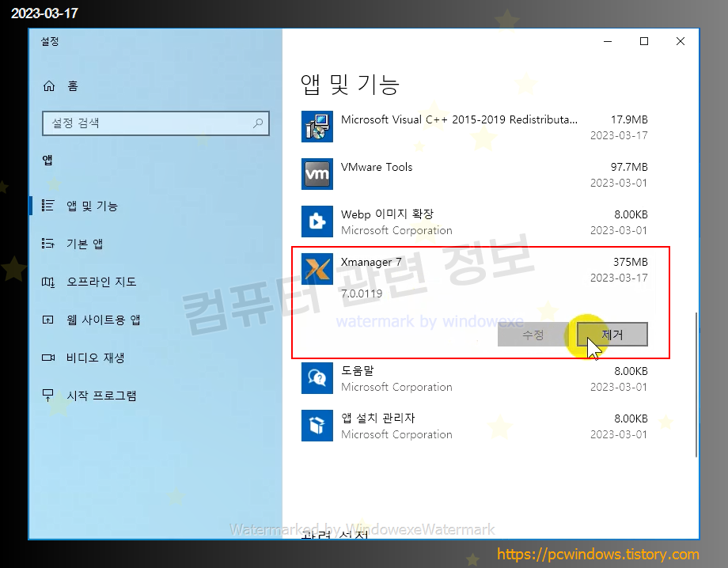Image resolution: width=728 pixels, height=568 pixels.
Task: Select the VMware Tools name
Action: 377,167
